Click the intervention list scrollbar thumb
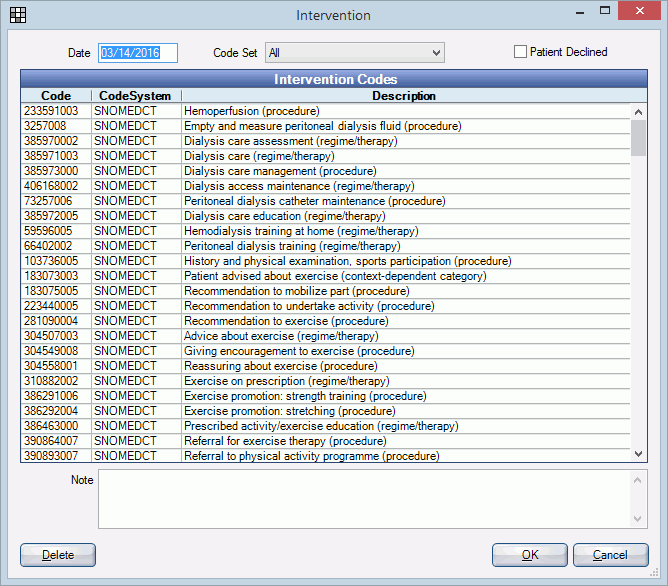Screen dimensions: 668x586 point(638,137)
